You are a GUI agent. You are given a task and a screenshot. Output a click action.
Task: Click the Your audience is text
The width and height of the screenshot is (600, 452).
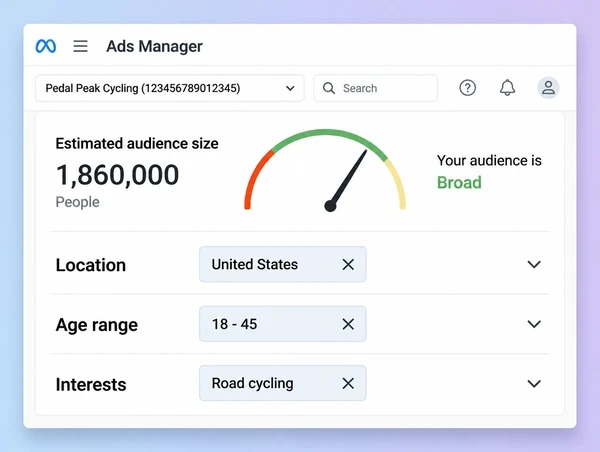[489, 161]
